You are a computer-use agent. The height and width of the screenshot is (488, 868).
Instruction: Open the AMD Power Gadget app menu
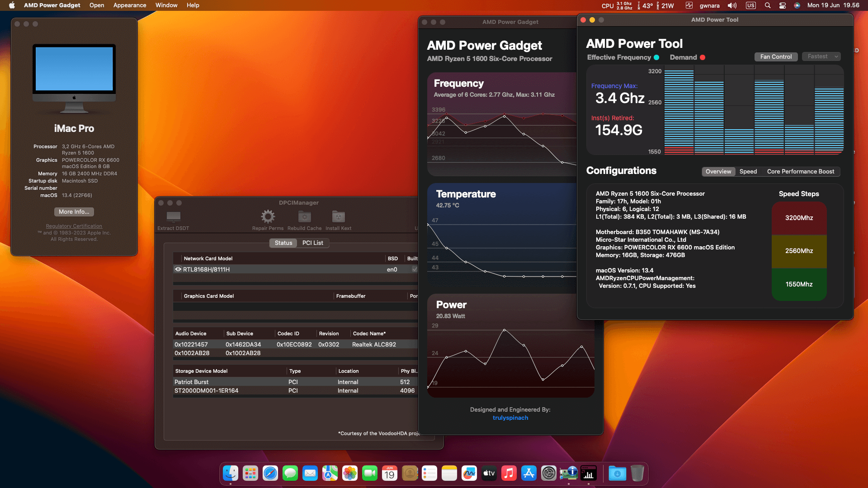pos(52,5)
